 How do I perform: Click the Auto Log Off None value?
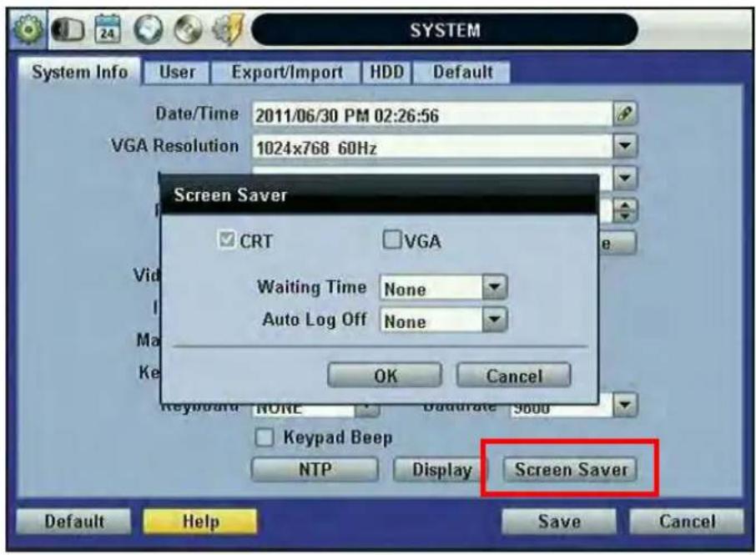pyautogui.click(x=431, y=320)
